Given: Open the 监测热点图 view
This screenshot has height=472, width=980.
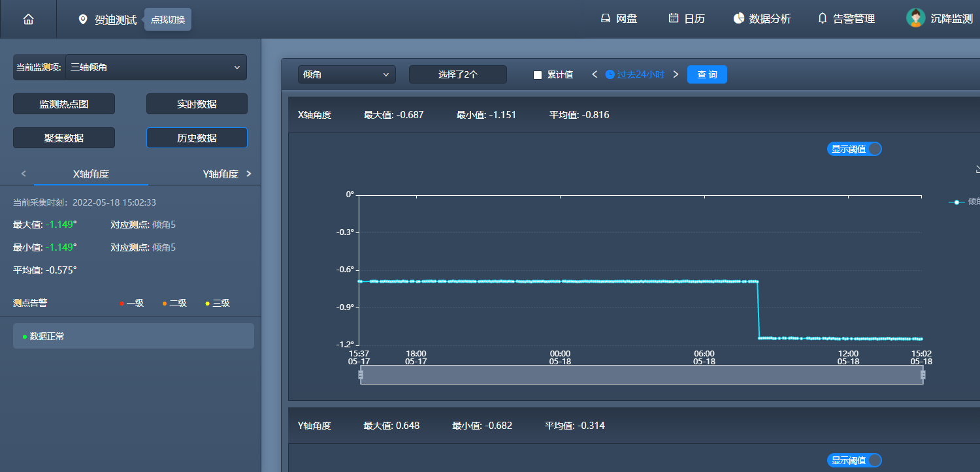Looking at the screenshot, I should [x=64, y=104].
